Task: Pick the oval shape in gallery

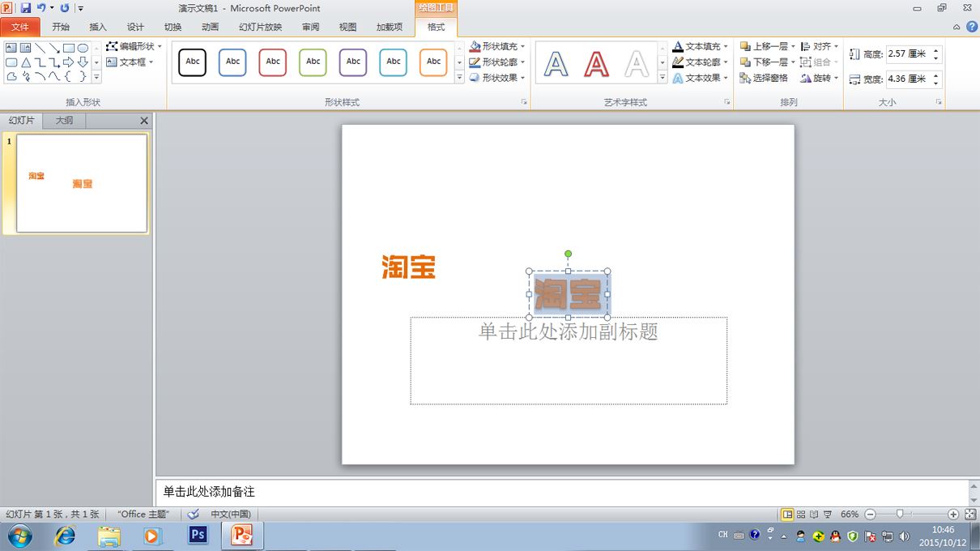Action: pyautogui.click(x=83, y=48)
